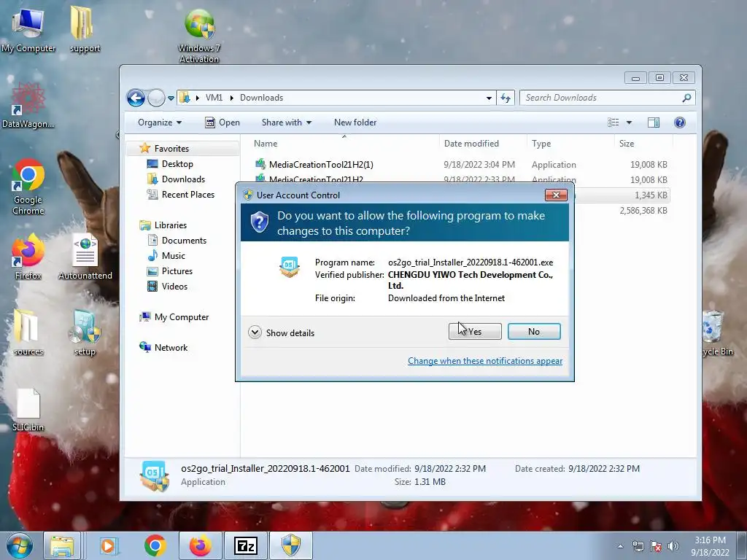Open 7-Zip from the taskbar
Screen dimensions: 747x560
(245, 545)
